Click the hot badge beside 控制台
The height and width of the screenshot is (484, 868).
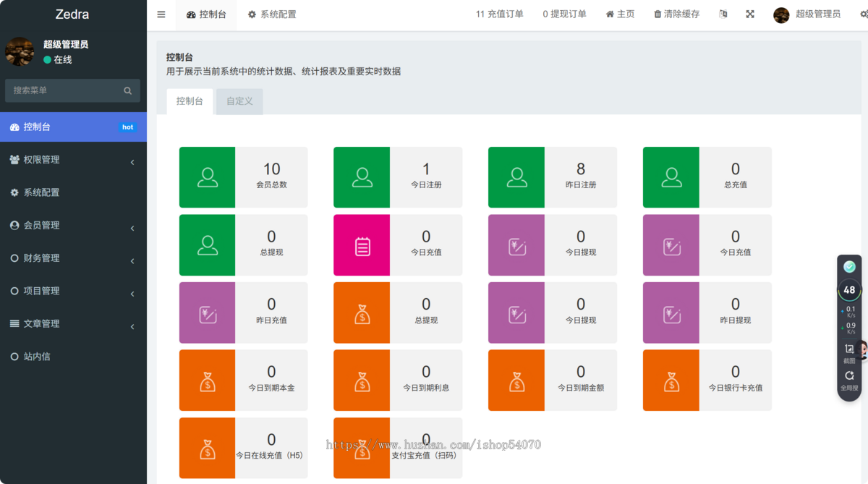tap(128, 127)
